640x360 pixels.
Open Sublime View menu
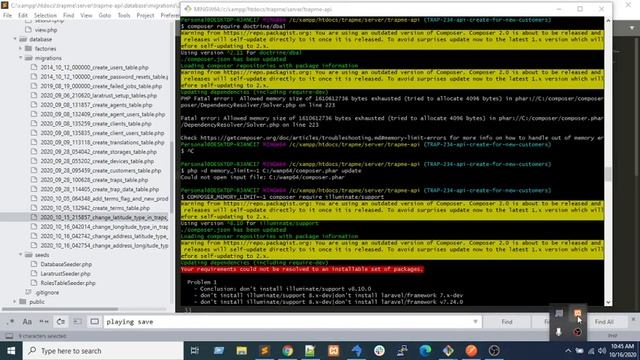(86, 15)
